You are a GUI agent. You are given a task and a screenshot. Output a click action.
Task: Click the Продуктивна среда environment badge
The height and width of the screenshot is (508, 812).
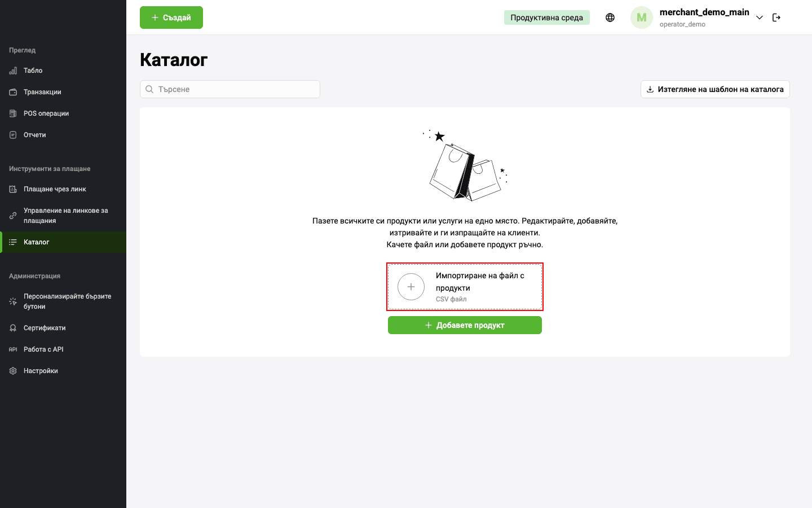click(547, 17)
